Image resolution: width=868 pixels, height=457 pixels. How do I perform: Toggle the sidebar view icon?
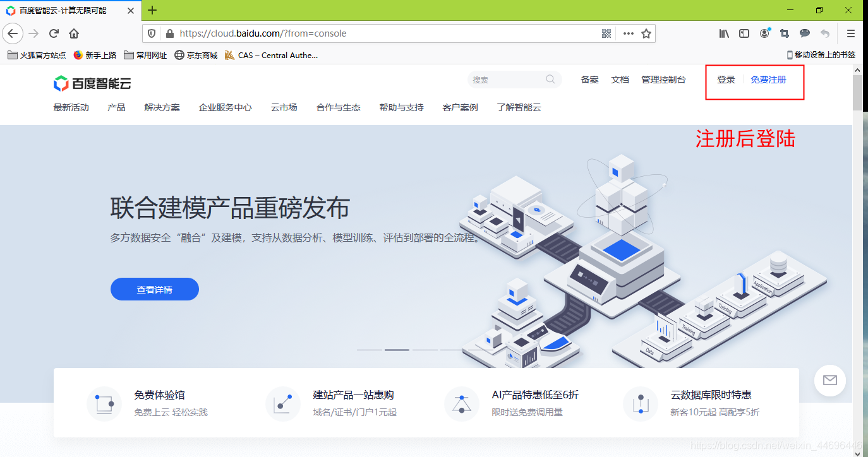pyautogui.click(x=744, y=33)
